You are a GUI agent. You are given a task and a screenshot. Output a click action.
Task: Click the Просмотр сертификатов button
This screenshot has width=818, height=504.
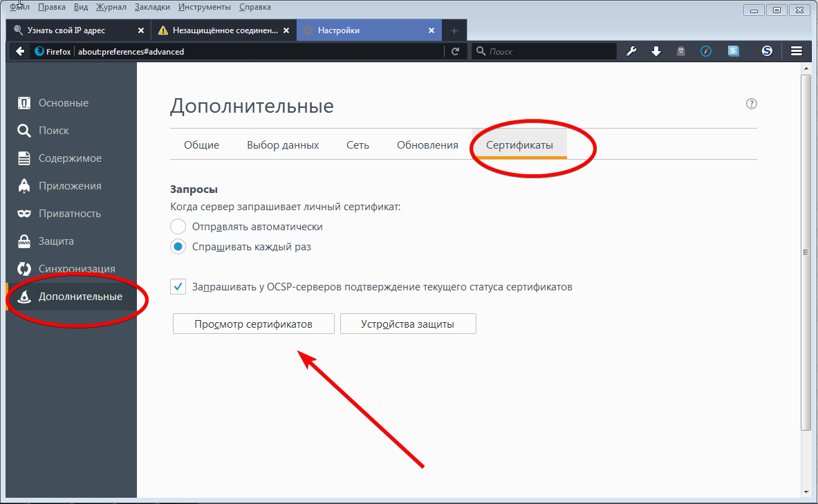pyautogui.click(x=254, y=324)
